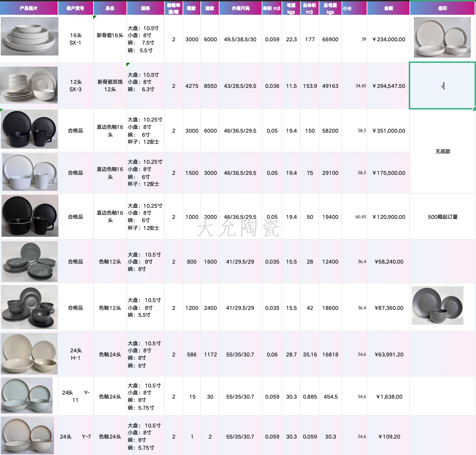Viewport: 476px width, 455px height.
Task: Click the beige 24头 H-1 product image
Action: click(29, 353)
